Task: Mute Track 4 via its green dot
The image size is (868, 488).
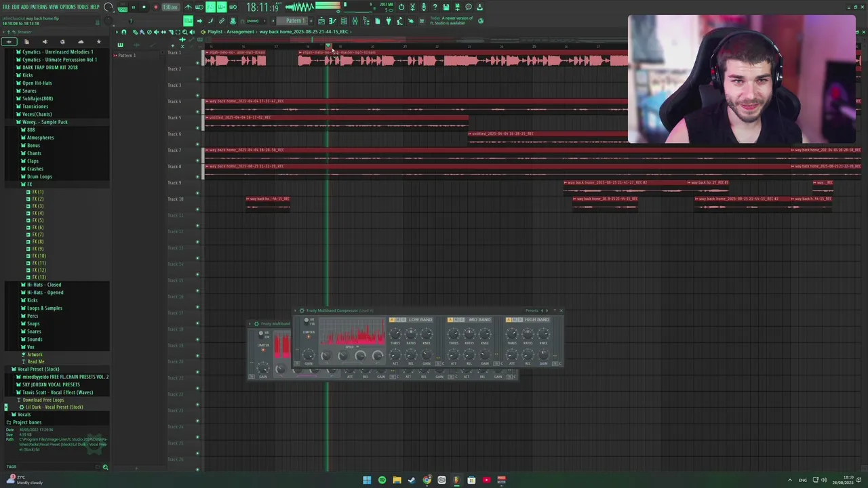Action: [x=197, y=111]
